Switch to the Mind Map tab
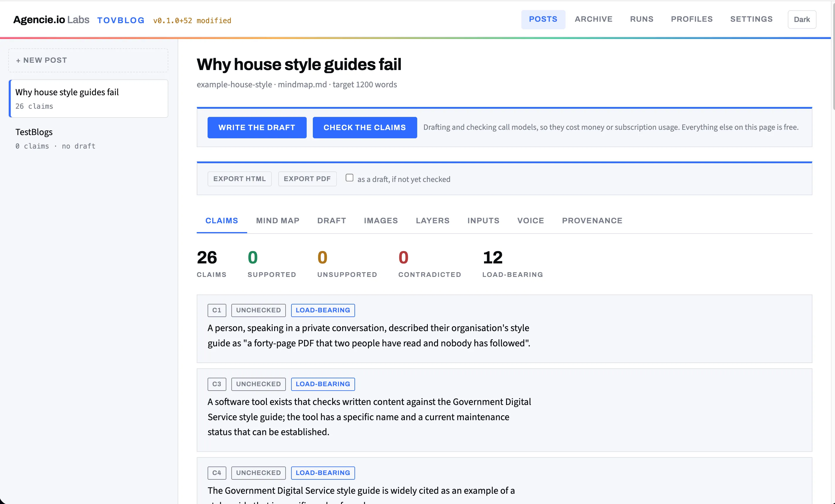Viewport: 835px width, 504px height. tap(278, 221)
